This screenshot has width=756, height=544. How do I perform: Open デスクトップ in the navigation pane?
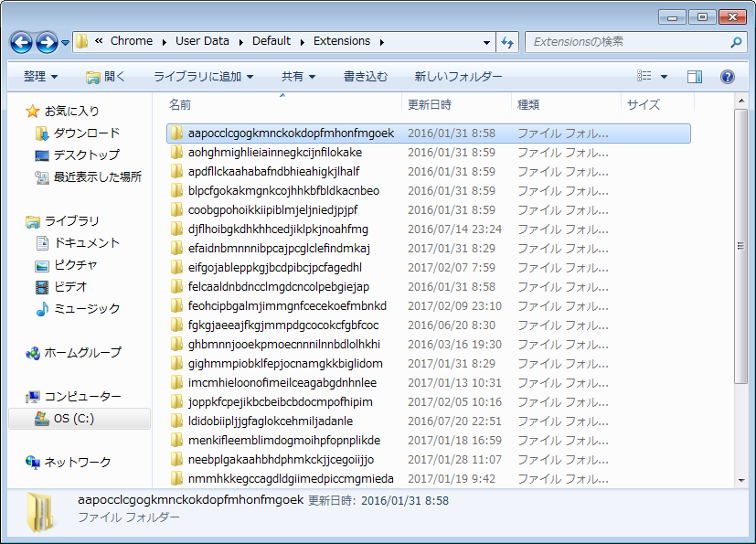click(77, 155)
